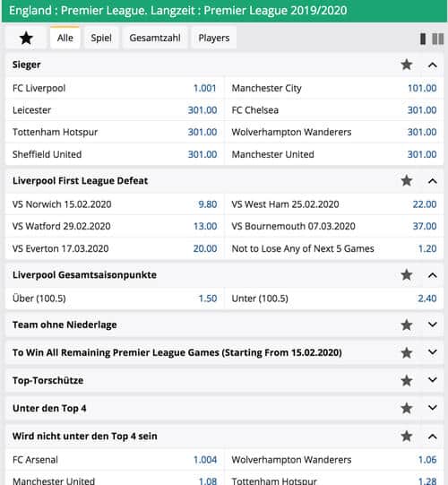448x485 pixels.
Task: Star the Liverpool Gesamtsaisonpunkte market
Action: [407, 275]
